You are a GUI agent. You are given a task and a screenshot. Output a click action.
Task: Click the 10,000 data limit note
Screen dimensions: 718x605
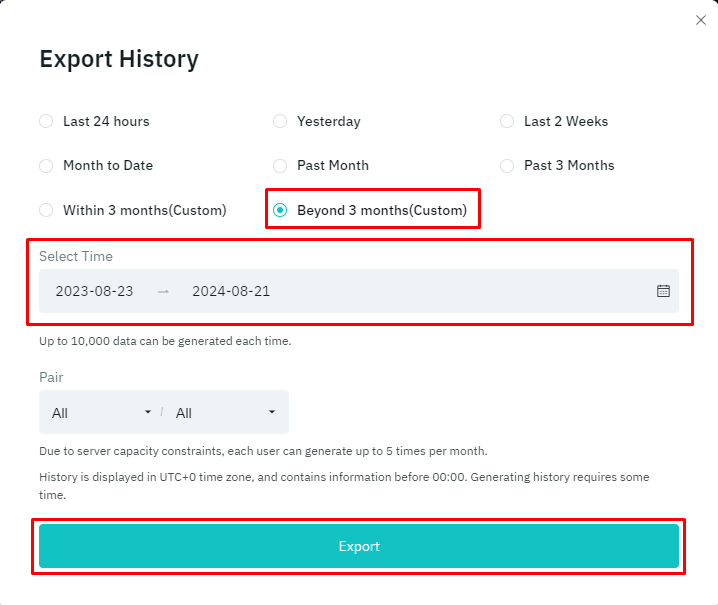[x=165, y=341]
